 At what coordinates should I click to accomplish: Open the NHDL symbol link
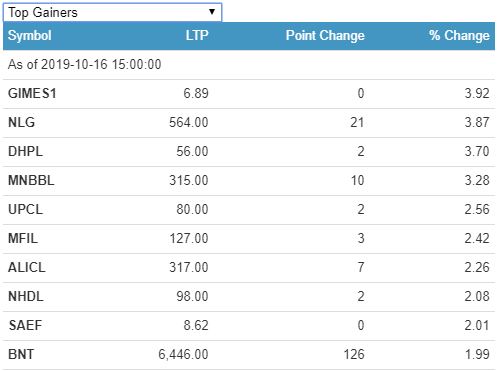coord(26,296)
